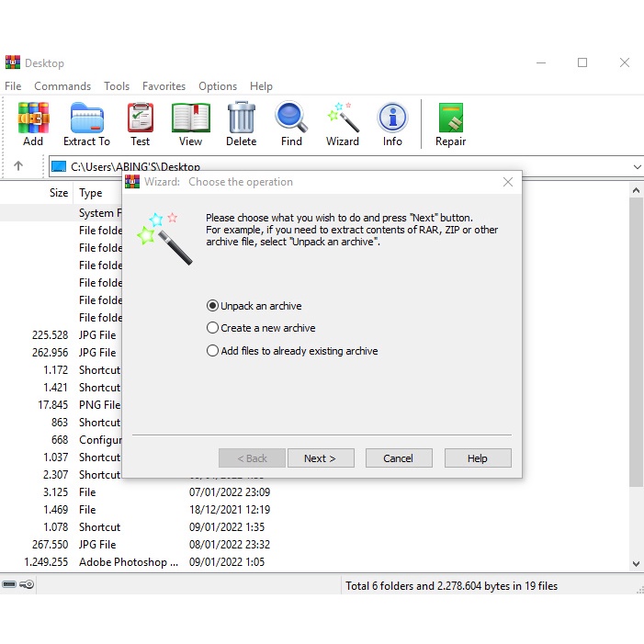
Task: Click the Cancel button in wizard
Action: tap(398, 458)
